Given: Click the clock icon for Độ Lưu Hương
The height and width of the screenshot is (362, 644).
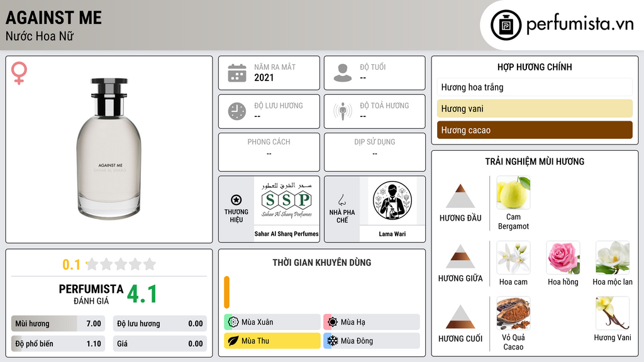Looking at the screenshot, I should pos(237,111).
